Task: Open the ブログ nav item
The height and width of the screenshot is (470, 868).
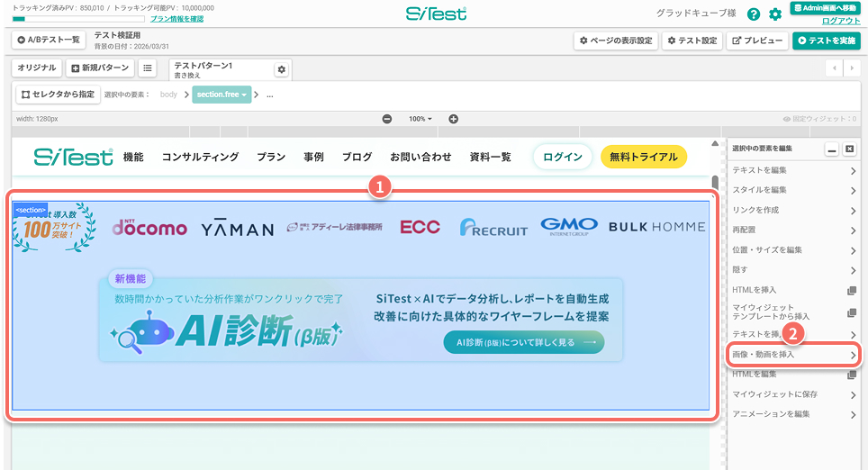Action: coord(357,158)
